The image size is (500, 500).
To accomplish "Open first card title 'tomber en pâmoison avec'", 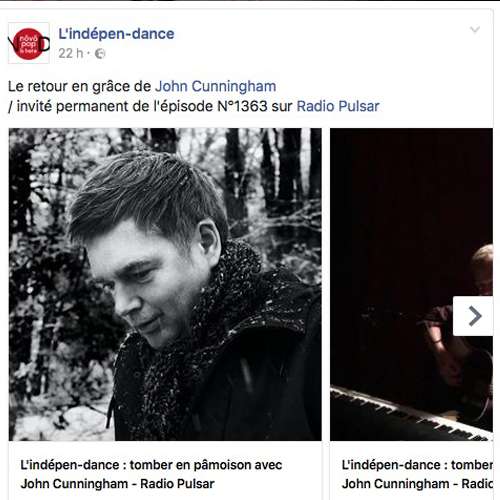I will point(151,465).
